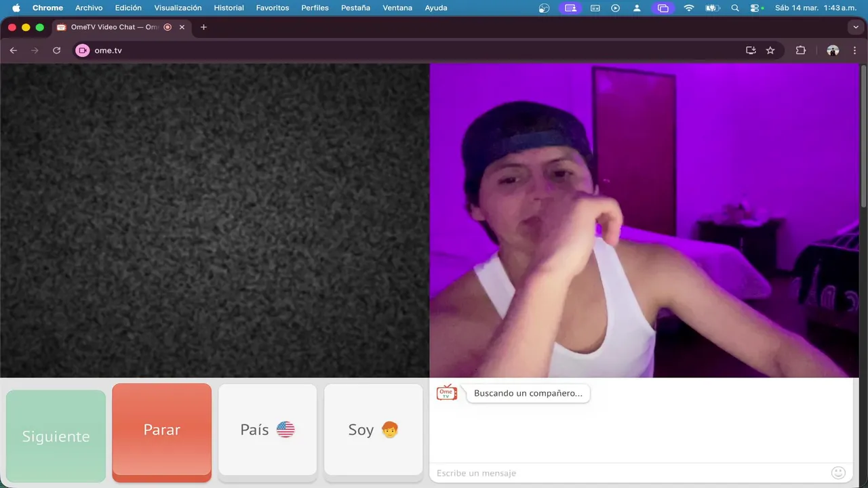Open the Ventana menu
The height and width of the screenshot is (488, 868).
tap(397, 8)
